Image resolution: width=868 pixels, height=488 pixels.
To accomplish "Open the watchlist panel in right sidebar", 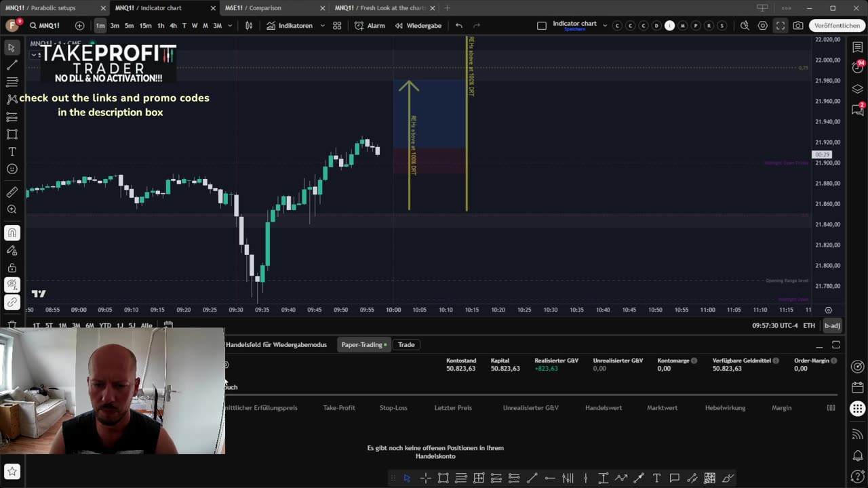I will [858, 47].
